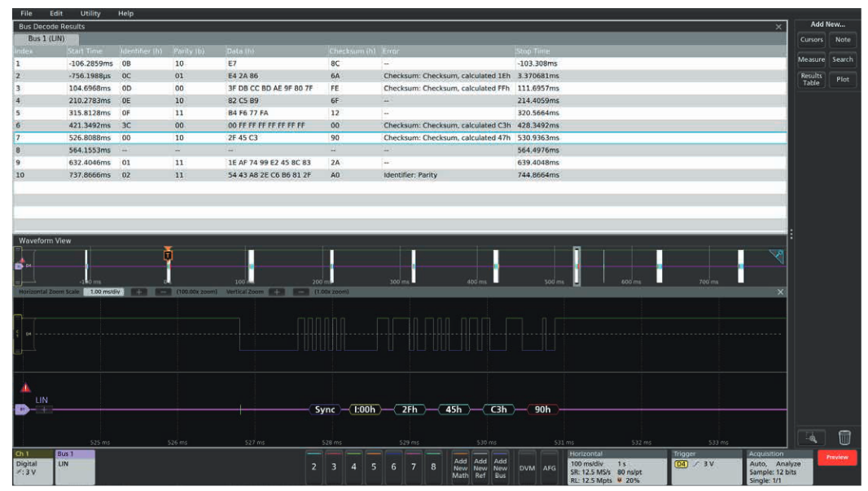Turn on channel 2 button

click(313, 467)
